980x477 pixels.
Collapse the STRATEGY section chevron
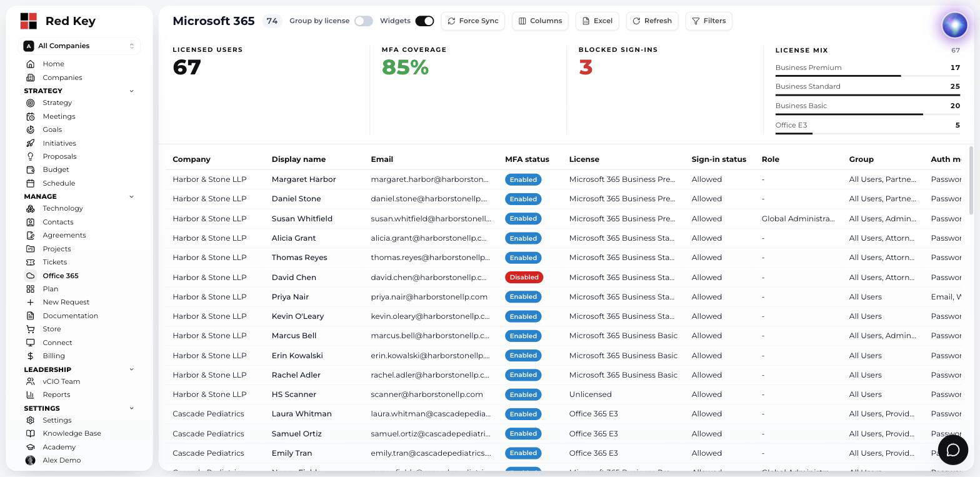pyautogui.click(x=131, y=91)
